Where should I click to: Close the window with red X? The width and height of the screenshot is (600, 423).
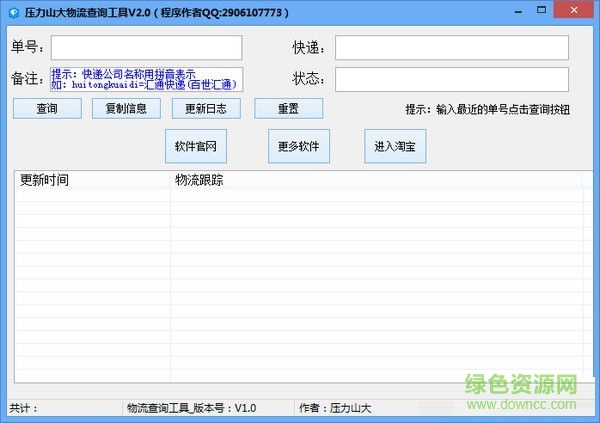click(x=574, y=10)
